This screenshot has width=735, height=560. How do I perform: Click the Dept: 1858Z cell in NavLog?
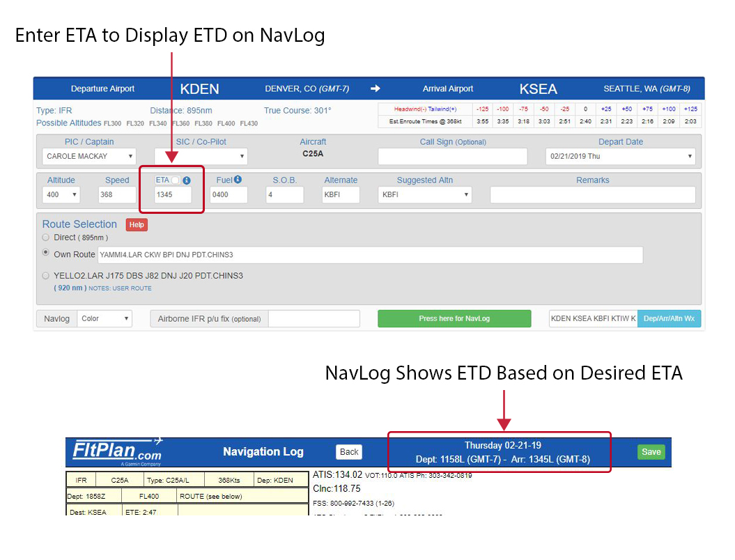pyautogui.click(x=93, y=496)
